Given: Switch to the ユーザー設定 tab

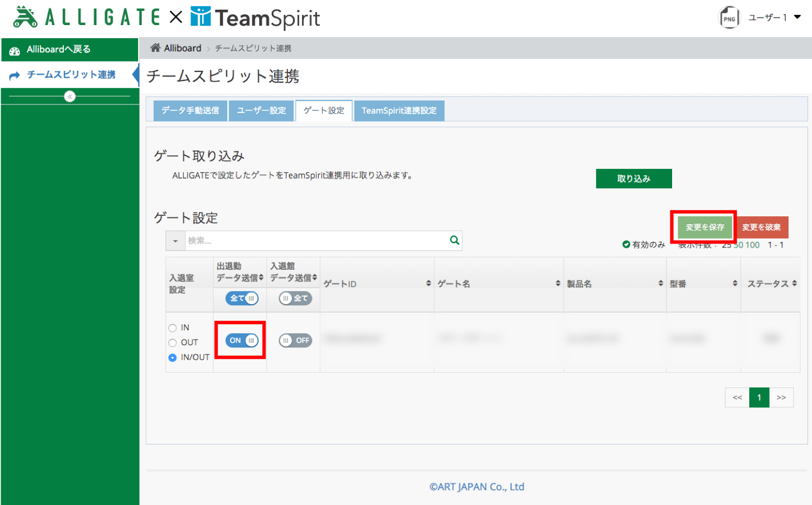Looking at the screenshot, I should pos(262,111).
